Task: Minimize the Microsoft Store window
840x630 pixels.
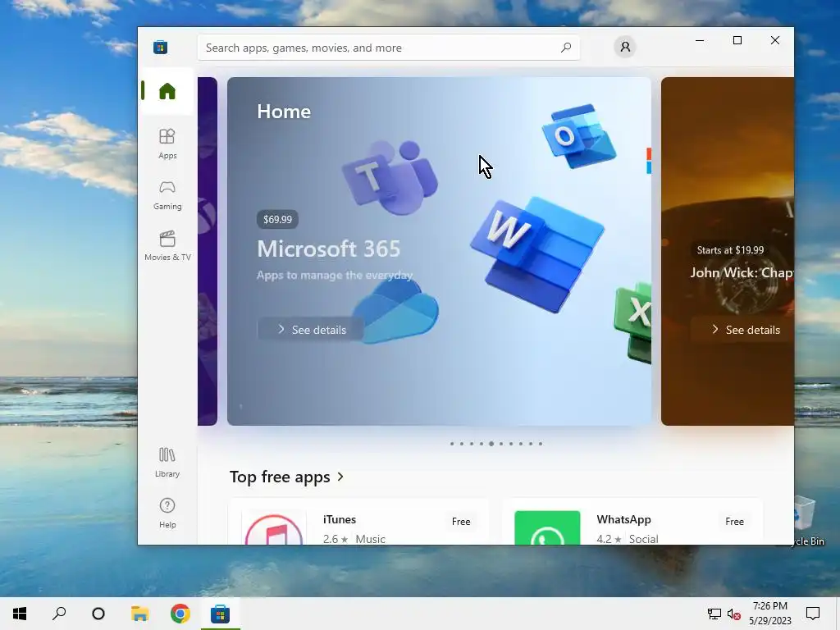Action: (x=700, y=40)
